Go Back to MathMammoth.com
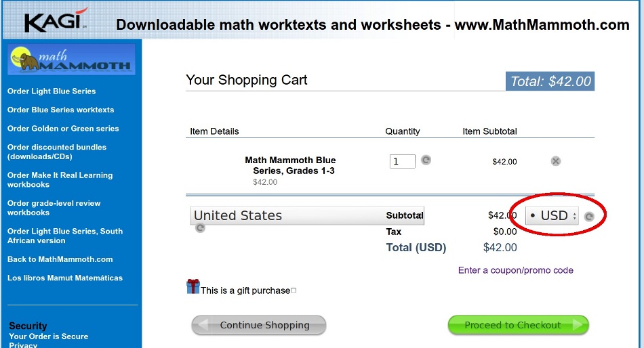This screenshot has width=644, height=348. coord(60,259)
